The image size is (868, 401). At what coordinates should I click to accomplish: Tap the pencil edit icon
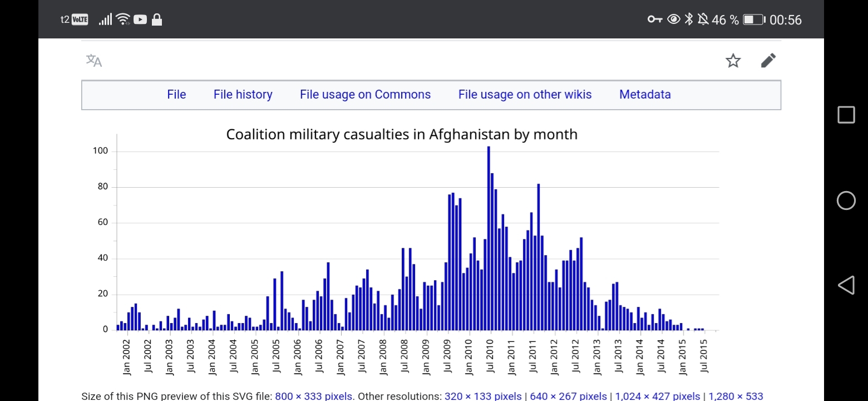coord(768,61)
